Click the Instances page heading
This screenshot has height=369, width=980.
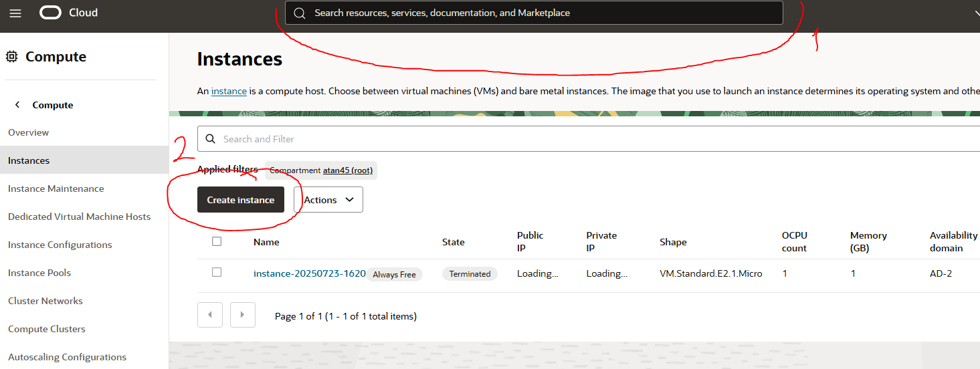click(239, 59)
